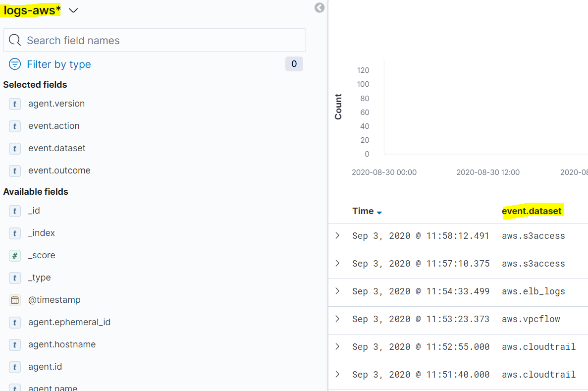Expand the 11:57:10.375 log row
588x391 pixels.
pos(337,263)
